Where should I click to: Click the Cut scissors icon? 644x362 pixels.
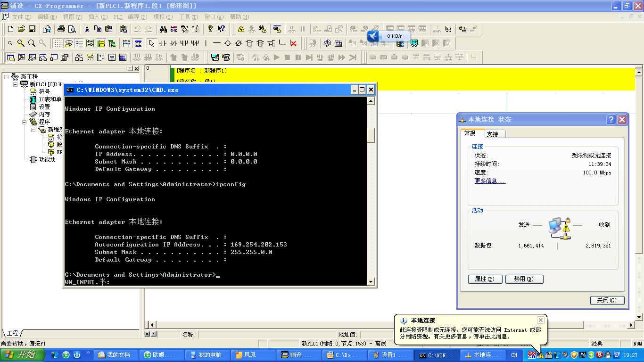coord(87,29)
